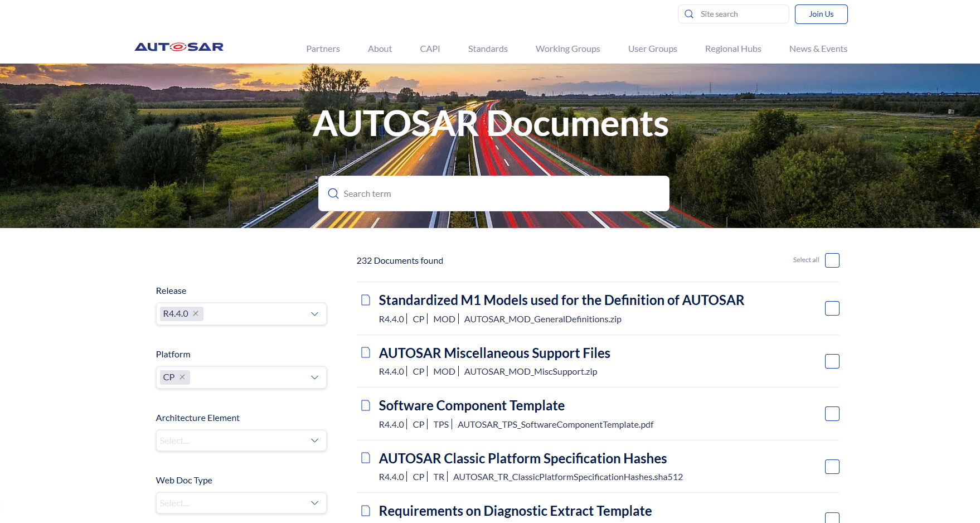Open Requirements on Diagnostic Extract Template title
Screen dimensions: 980x523
tap(515, 511)
